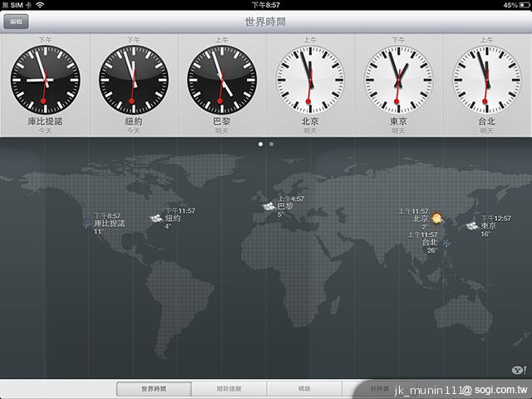The image size is (532, 399).
Task: Switch to the 世界時間 tab
Action: click(x=154, y=389)
